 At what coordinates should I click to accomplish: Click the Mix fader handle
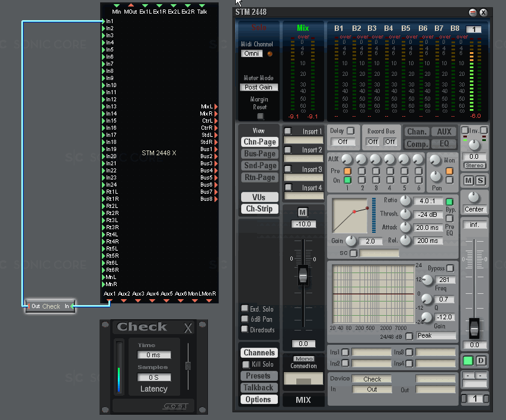(303, 275)
